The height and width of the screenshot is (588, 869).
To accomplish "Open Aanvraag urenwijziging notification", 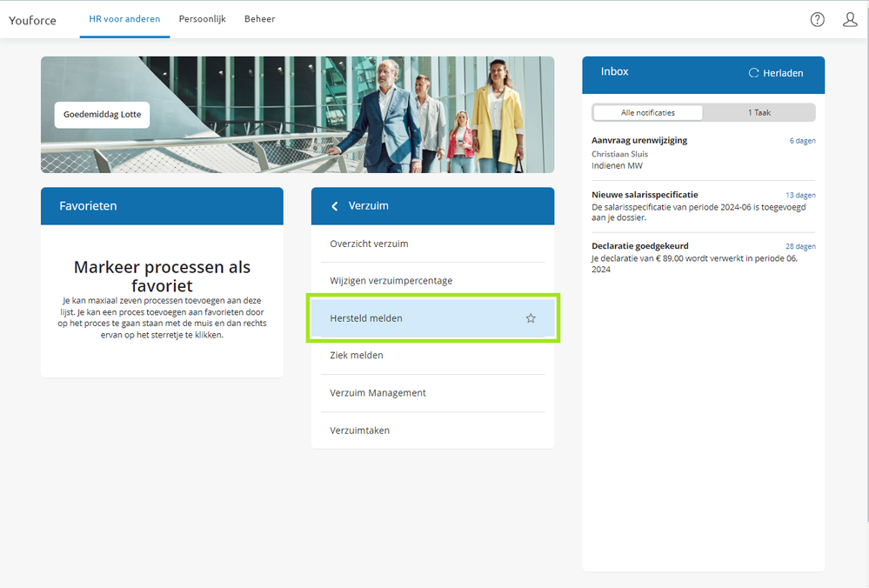I will pyautogui.click(x=704, y=153).
